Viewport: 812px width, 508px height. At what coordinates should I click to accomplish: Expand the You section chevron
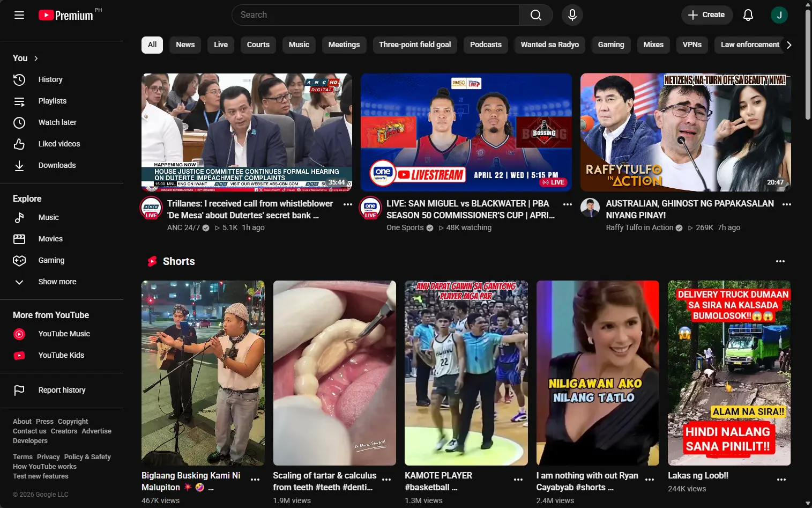pos(36,58)
